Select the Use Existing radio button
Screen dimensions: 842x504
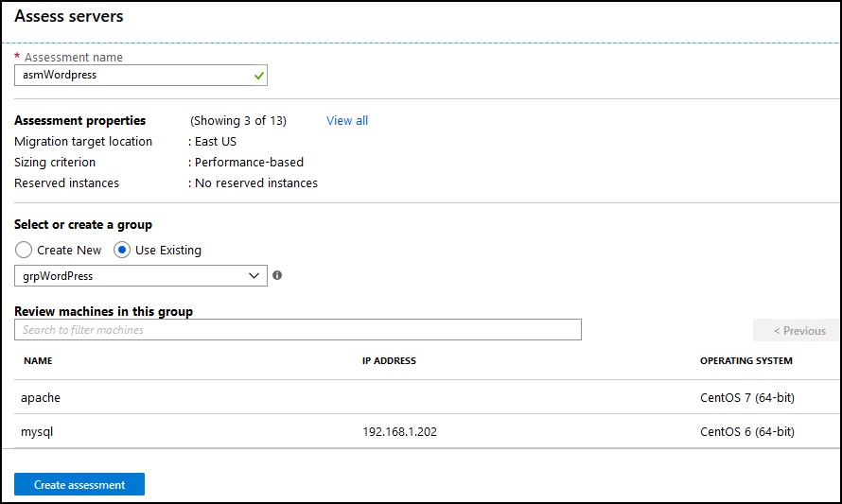[x=122, y=251]
